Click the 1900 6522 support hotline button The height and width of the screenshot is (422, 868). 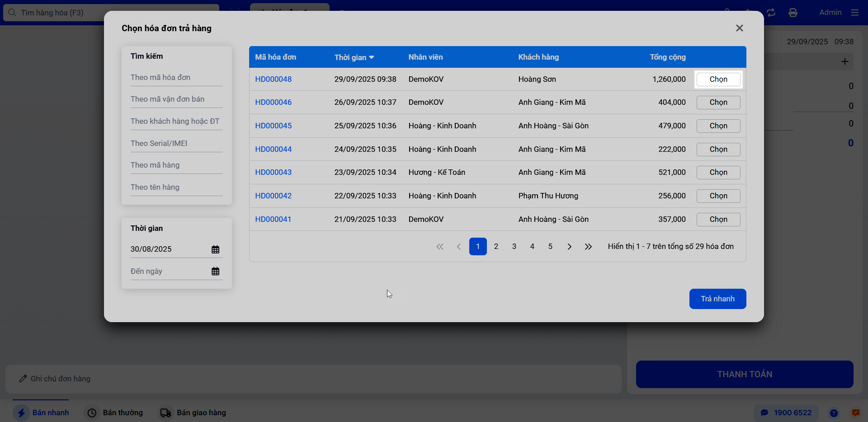[x=786, y=413]
